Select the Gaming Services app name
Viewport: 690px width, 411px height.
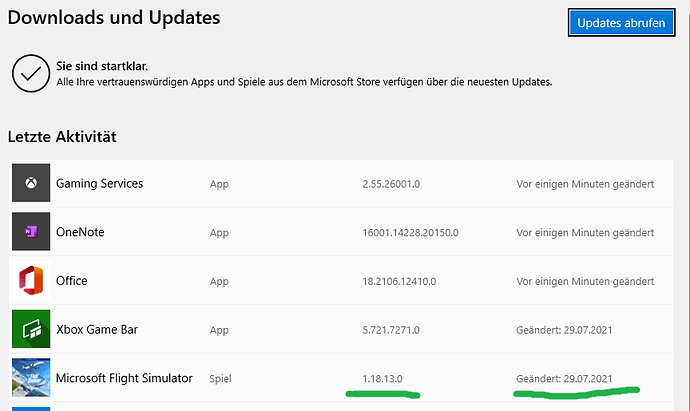coord(99,183)
